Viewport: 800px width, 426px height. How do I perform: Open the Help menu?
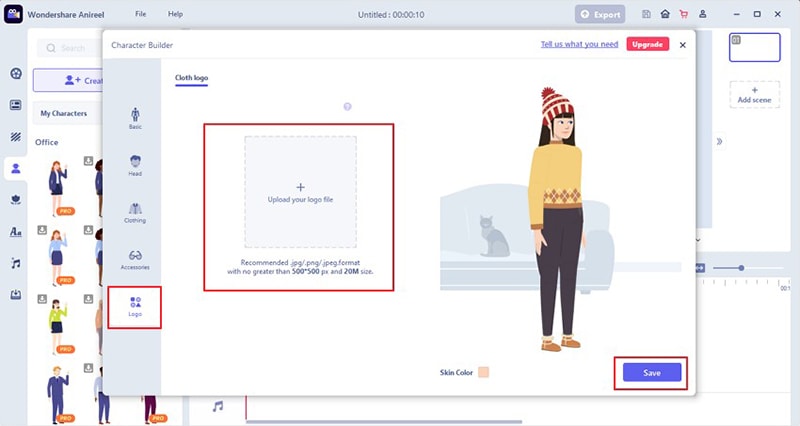click(175, 14)
